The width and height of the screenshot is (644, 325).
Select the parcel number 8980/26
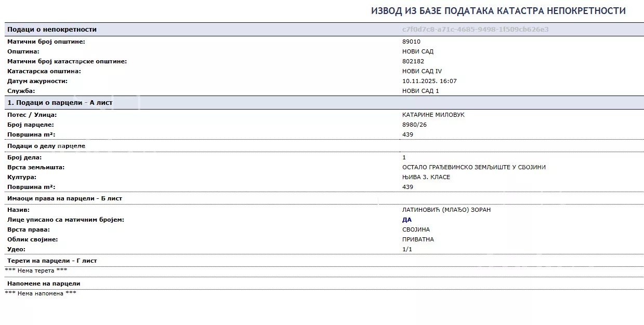pyautogui.click(x=414, y=125)
